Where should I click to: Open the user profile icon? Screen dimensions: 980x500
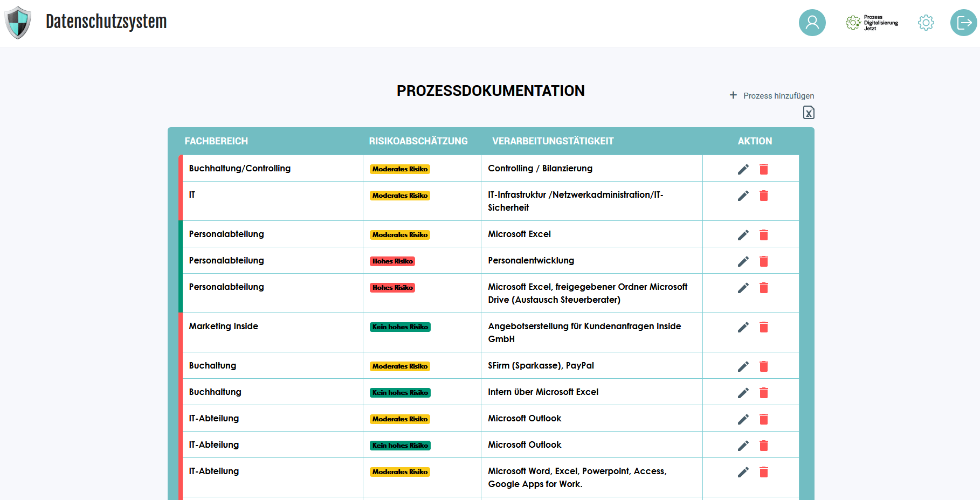[812, 23]
